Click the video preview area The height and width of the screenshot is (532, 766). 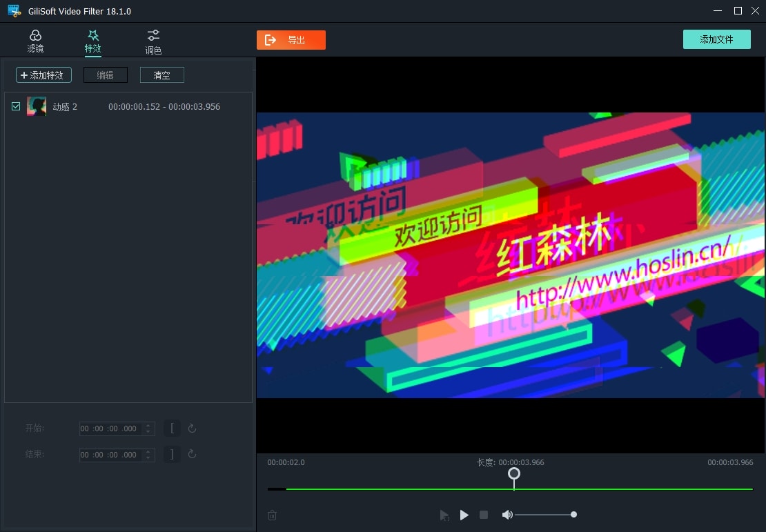pyautogui.click(x=511, y=255)
